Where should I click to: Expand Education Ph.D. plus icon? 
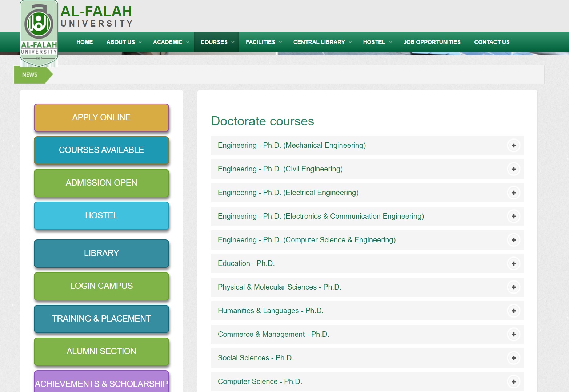514,264
